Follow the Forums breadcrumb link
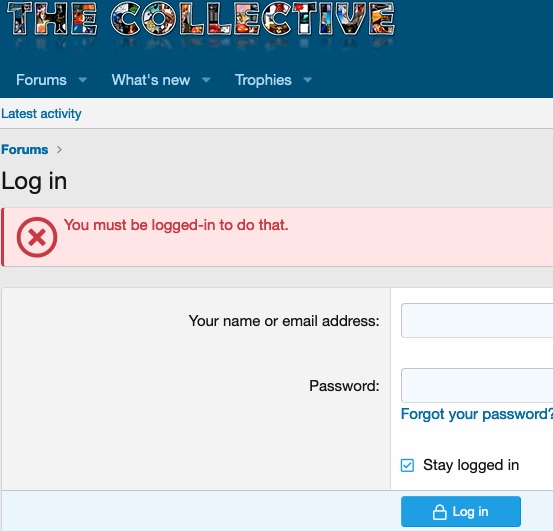Screen dimensions: 553x531 (x=25, y=149)
